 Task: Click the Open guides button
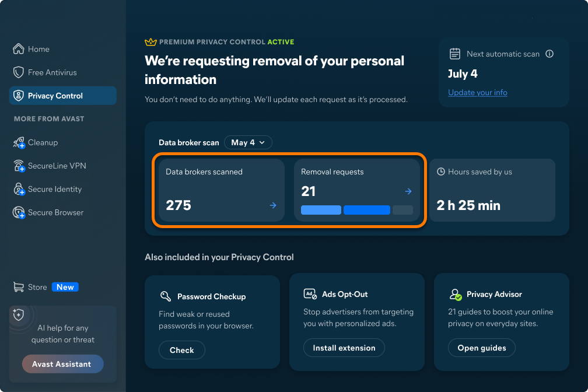(481, 348)
